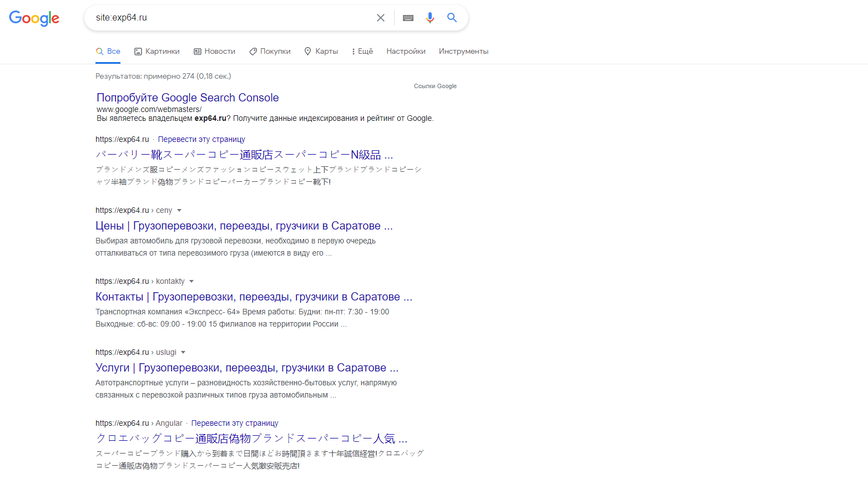Expand dropdown arrow next to kontakty URL

click(x=191, y=282)
